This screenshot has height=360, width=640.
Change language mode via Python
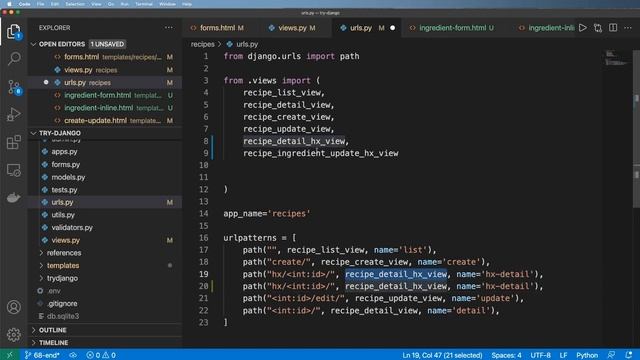(587, 355)
